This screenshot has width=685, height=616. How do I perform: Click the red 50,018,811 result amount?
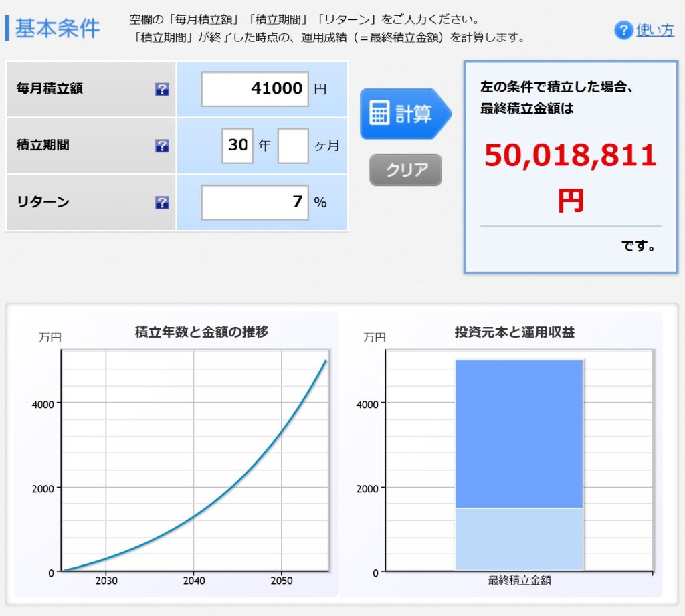[x=570, y=156]
